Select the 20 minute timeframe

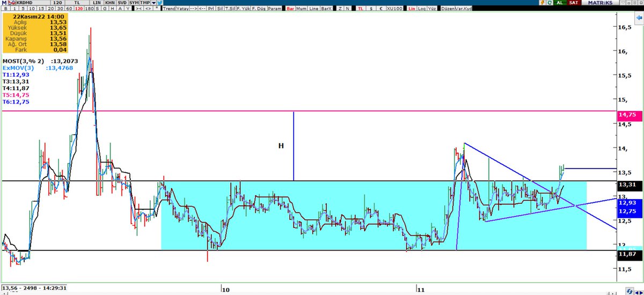click(50, 9)
